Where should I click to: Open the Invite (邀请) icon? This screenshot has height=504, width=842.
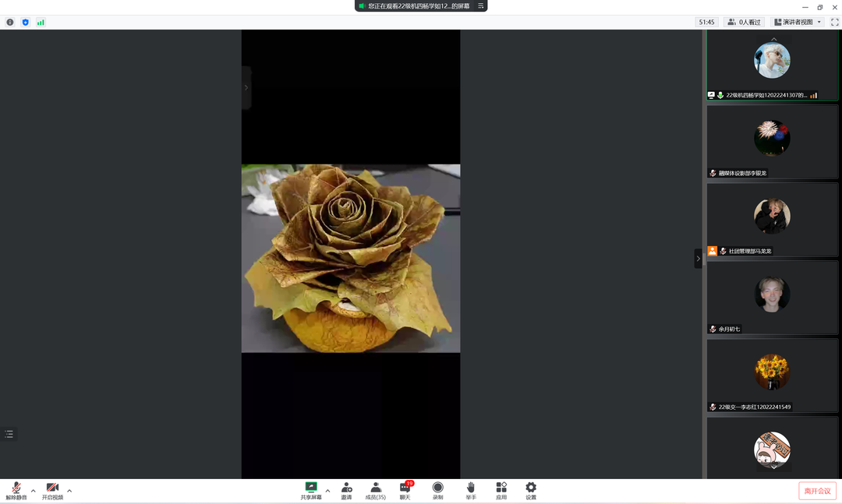tap(346, 490)
